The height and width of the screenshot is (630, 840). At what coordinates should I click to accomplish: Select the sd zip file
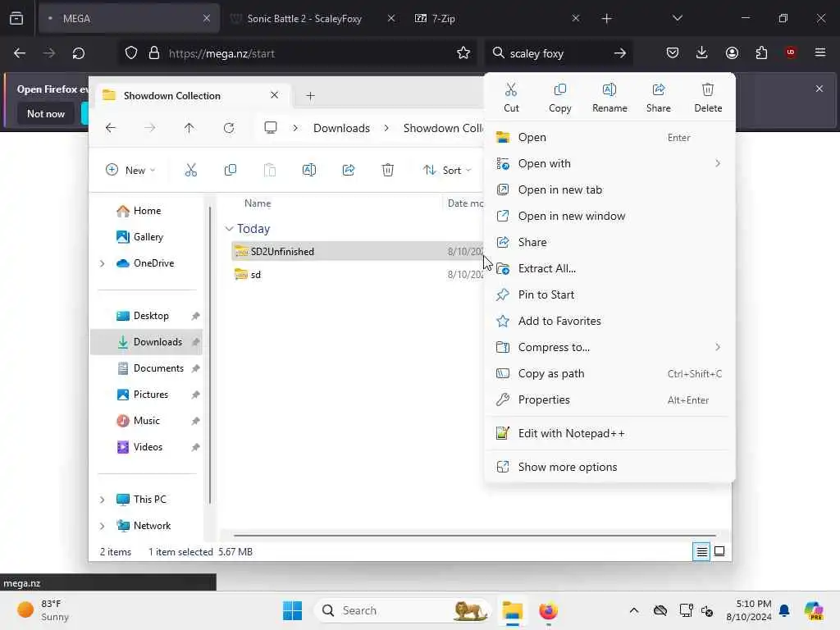click(358, 274)
